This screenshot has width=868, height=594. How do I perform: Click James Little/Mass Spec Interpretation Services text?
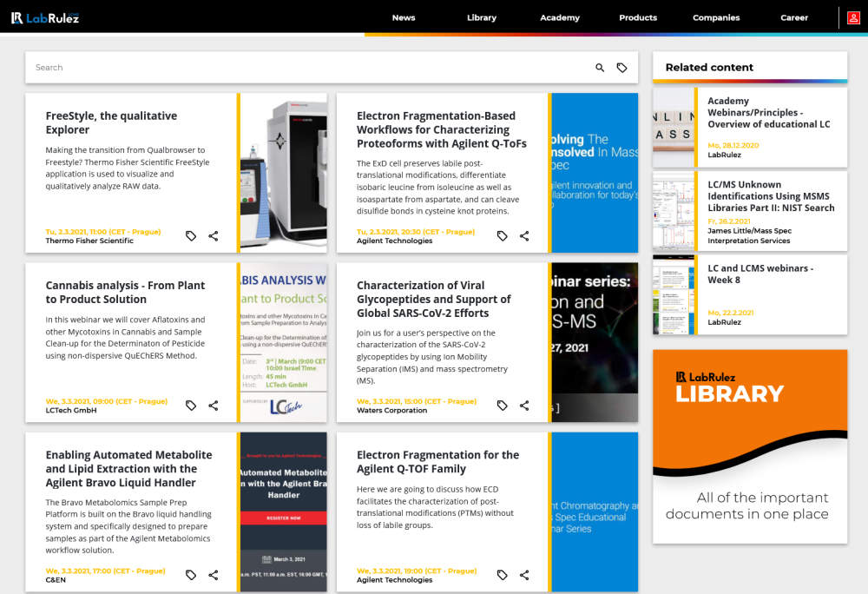[750, 236]
